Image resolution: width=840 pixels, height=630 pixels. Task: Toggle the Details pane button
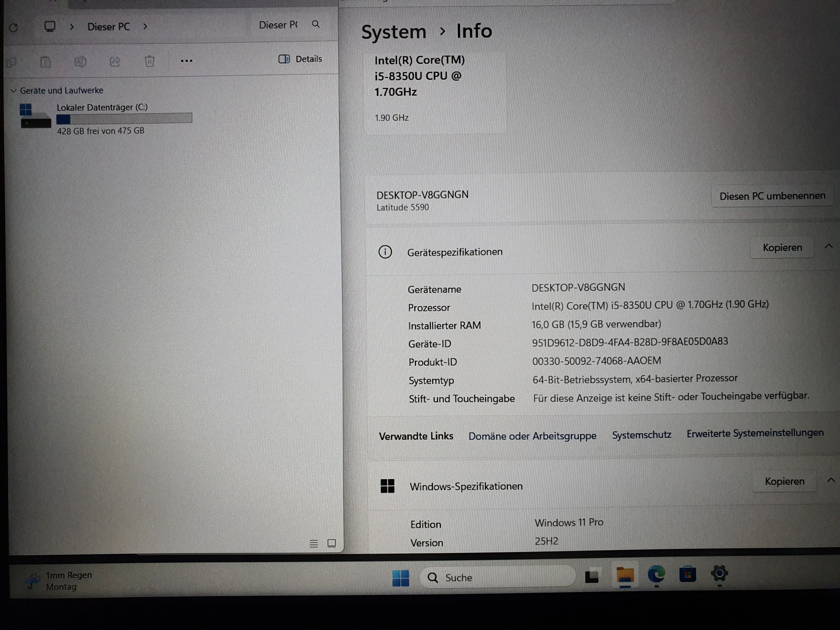click(300, 59)
